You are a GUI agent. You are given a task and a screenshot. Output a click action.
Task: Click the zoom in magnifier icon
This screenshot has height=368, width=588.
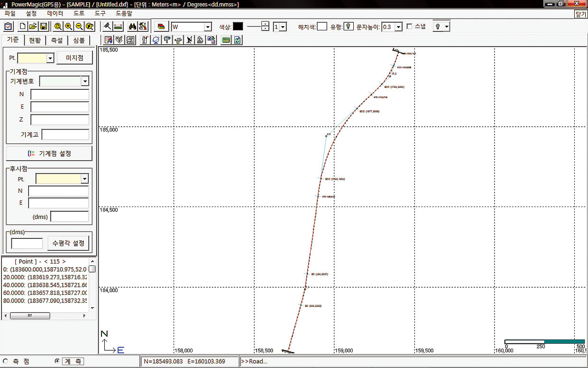tap(68, 27)
